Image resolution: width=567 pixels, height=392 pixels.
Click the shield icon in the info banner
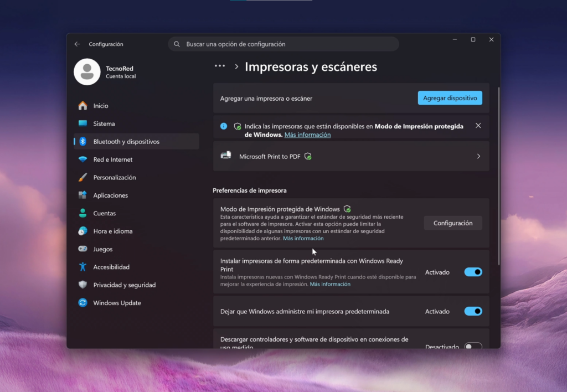pyautogui.click(x=238, y=127)
